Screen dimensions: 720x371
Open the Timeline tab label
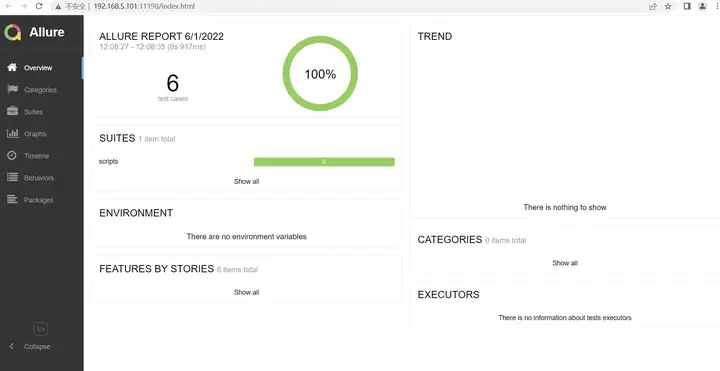[36, 156]
